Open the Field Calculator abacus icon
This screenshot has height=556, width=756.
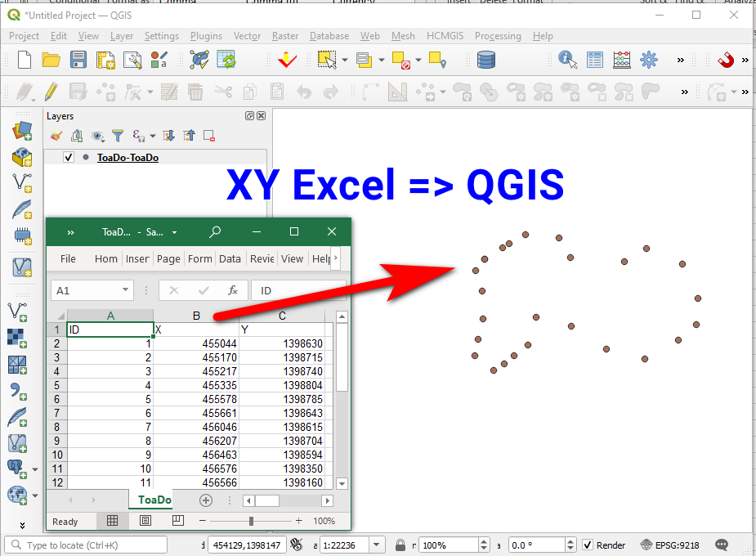tap(622, 60)
